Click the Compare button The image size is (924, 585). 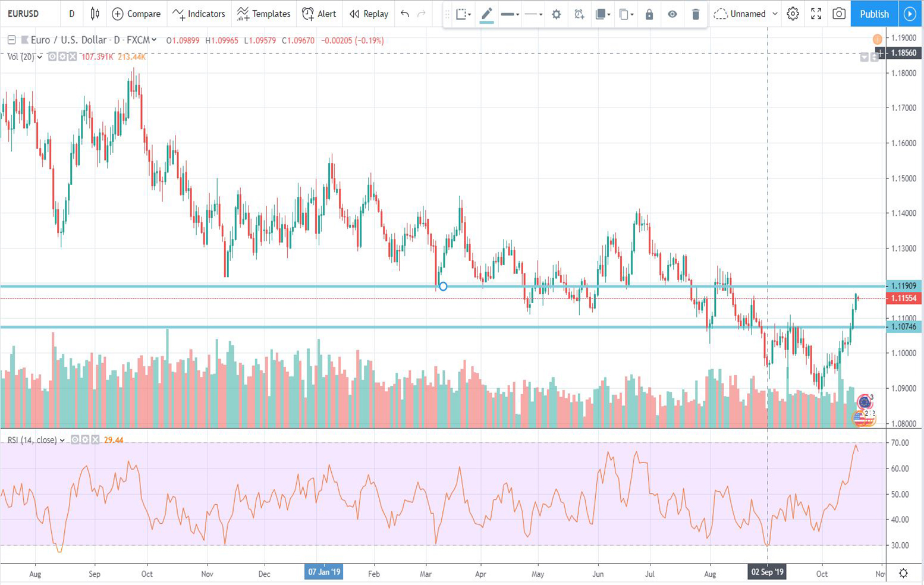136,14
